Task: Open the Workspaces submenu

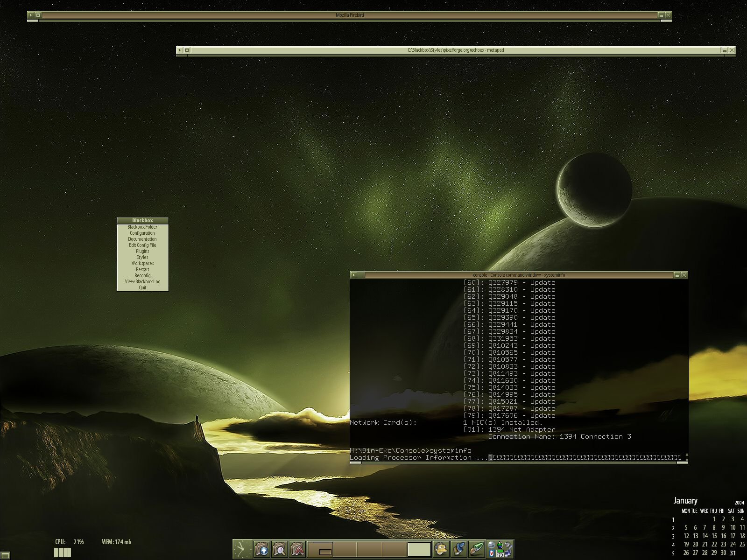Action: [142, 263]
